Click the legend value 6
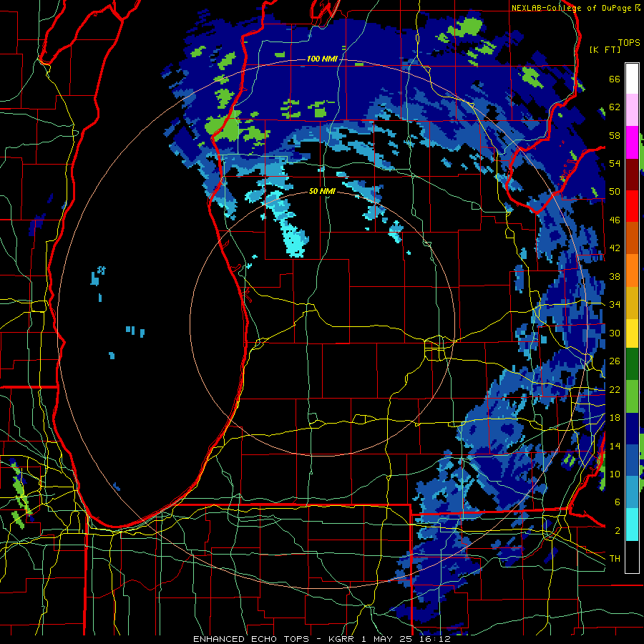This screenshot has width=644, height=644. pyautogui.click(x=618, y=502)
